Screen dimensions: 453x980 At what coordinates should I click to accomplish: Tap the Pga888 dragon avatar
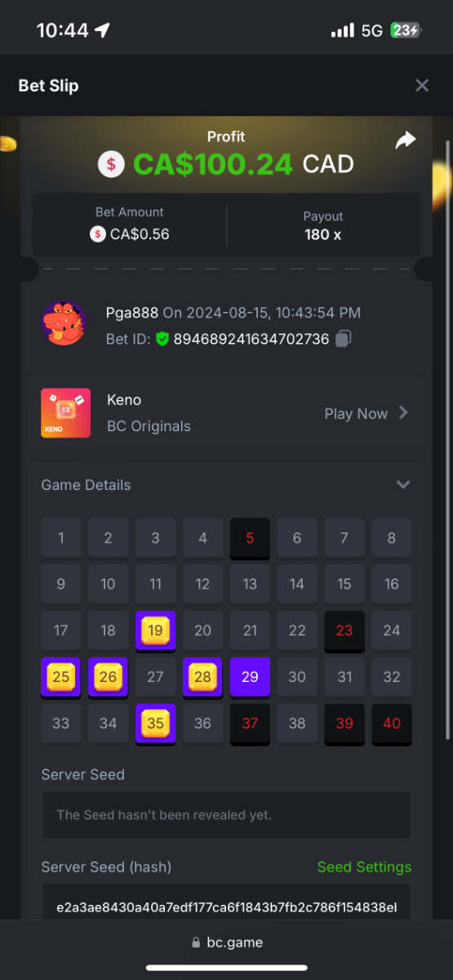click(x=64, y=324)
